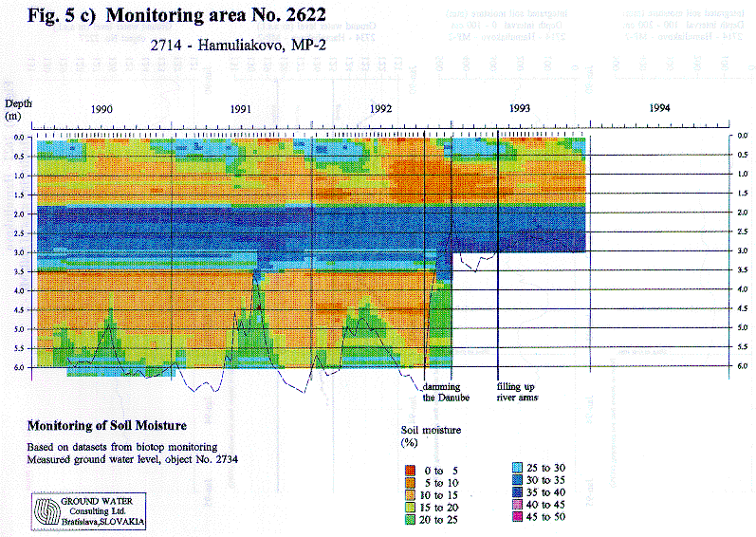This screenshot has width=756, height=537.
Task: Pick the 20 to 25 green legend swatch
Action: (410, 520)
